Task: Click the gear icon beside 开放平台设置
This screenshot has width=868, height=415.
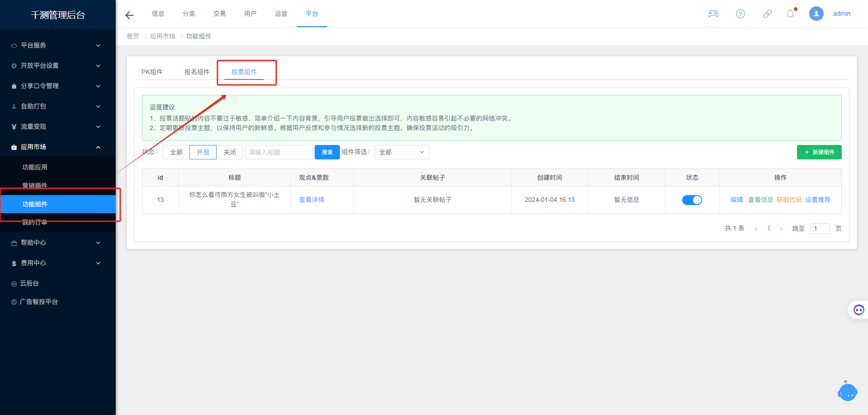Action: coord(14,66)
